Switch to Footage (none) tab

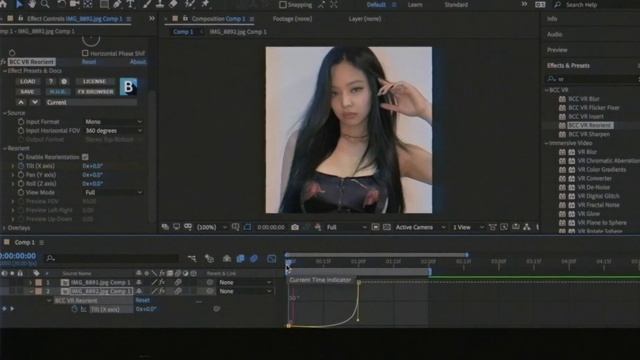(292, 19)
